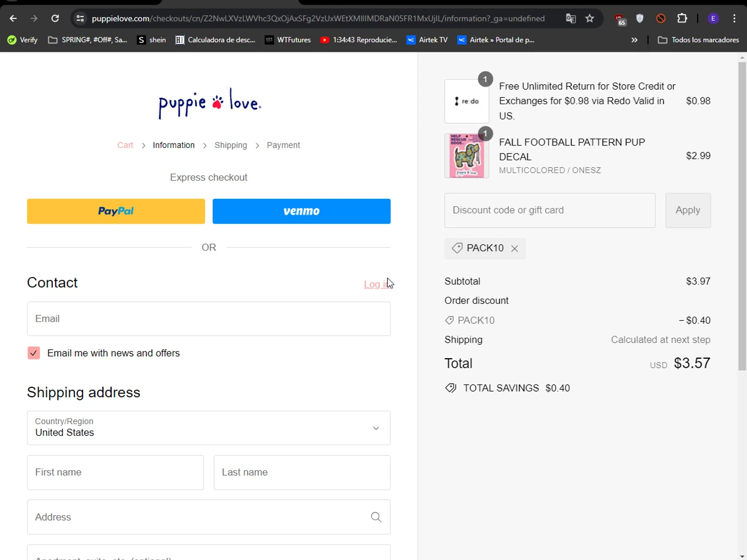
Task: Remove the PACK10 discount code
Action: (x=514, y=248)
